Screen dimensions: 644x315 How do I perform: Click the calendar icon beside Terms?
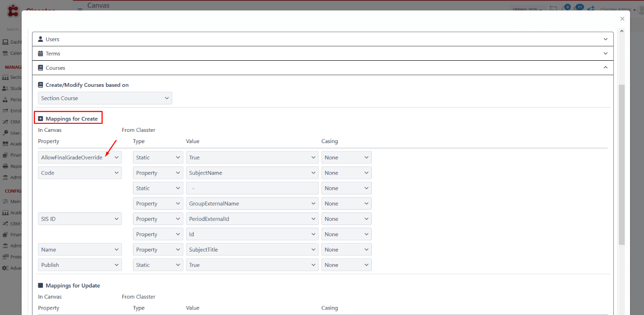point(41,54)
